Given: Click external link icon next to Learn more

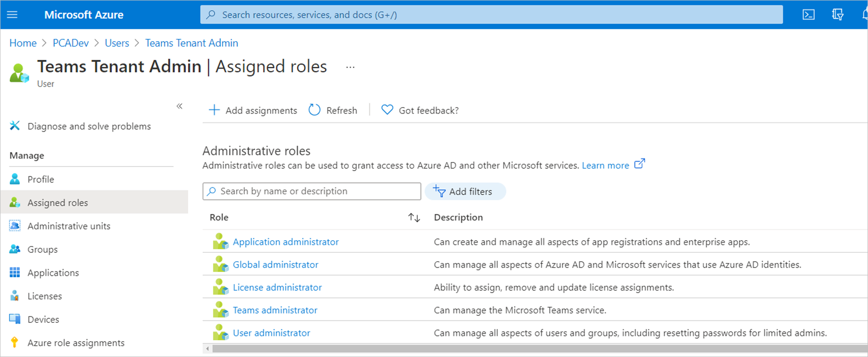Looking at the screenshot, I should 640,164.
